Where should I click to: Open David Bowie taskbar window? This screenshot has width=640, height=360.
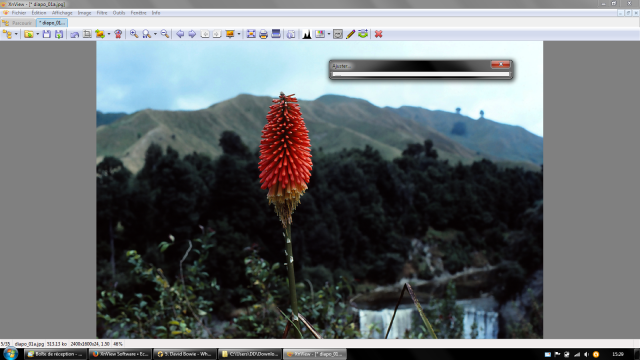point(185,354)
